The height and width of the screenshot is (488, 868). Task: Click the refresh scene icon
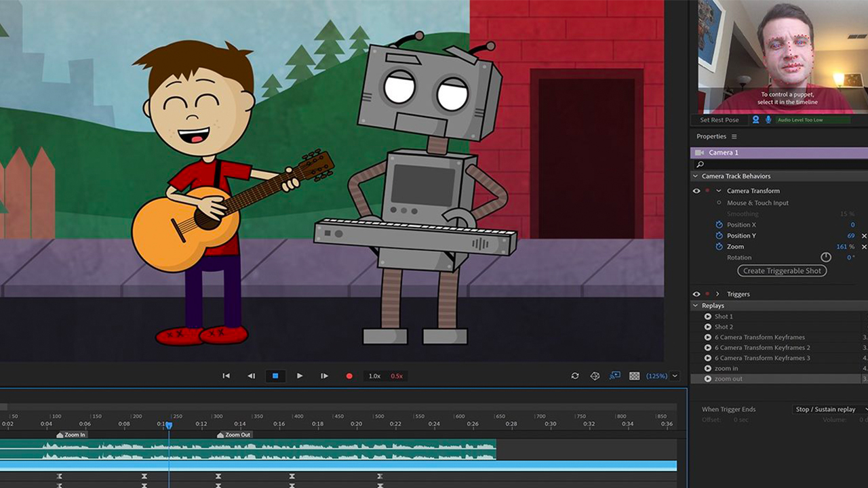click(575, 376)
